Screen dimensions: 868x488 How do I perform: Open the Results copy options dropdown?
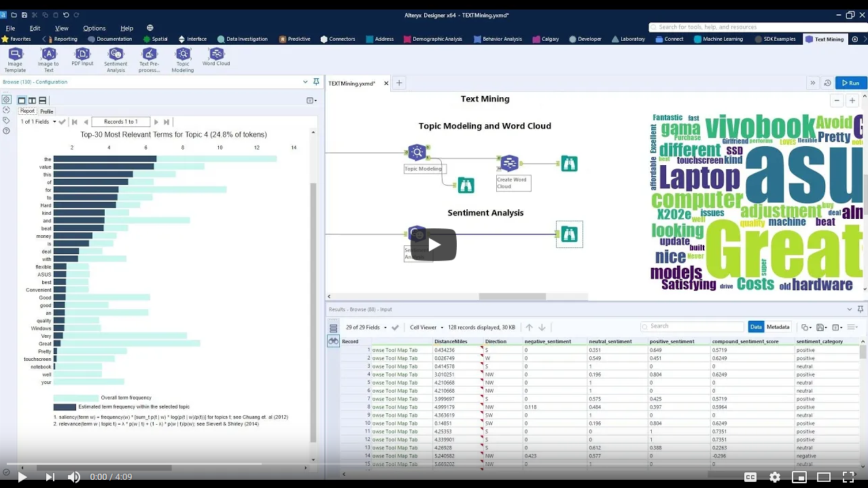click(x=806, y=327)
